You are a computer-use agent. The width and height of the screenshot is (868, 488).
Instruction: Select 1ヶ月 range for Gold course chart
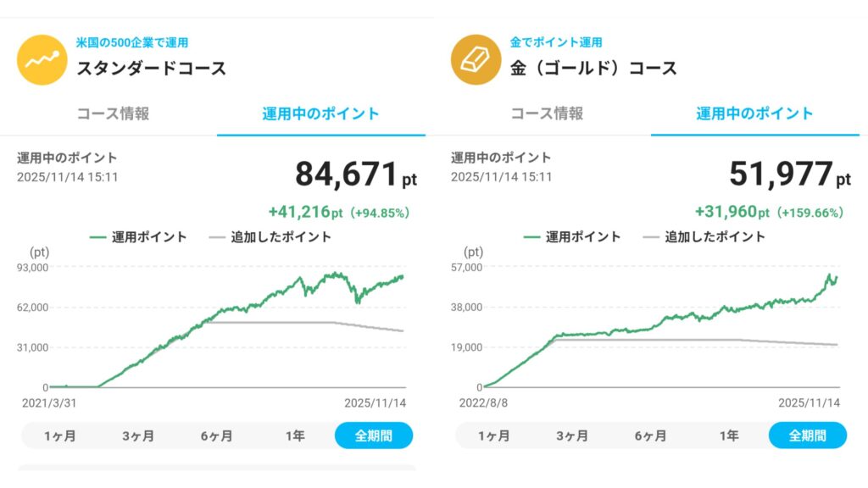coord(493,435)
